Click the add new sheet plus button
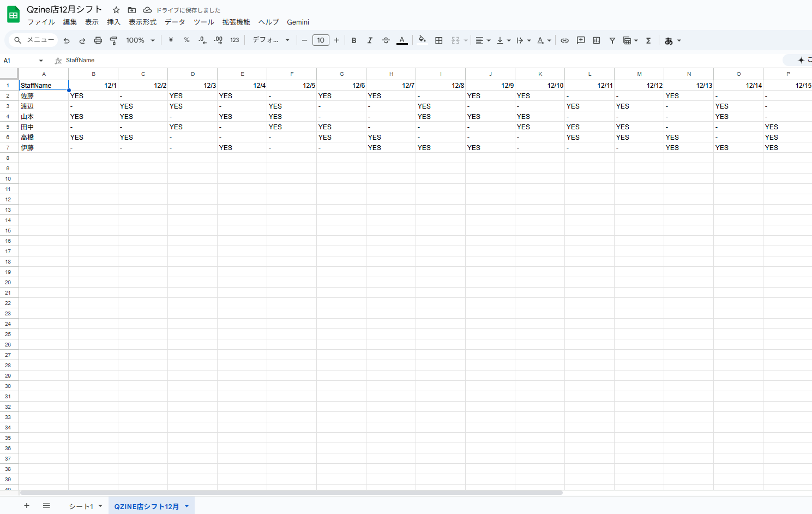This screenshot has width=812, height=514. (27, 506)
